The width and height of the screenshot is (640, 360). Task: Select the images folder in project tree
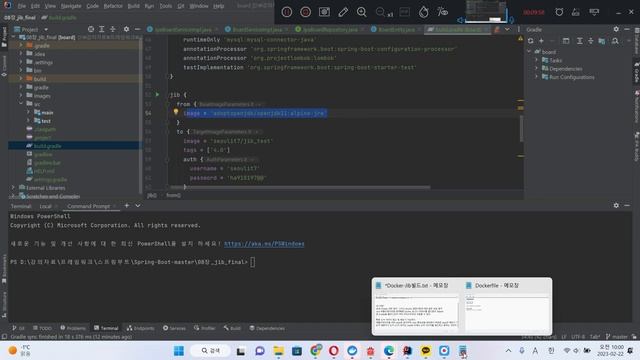[x=42, y=96]
